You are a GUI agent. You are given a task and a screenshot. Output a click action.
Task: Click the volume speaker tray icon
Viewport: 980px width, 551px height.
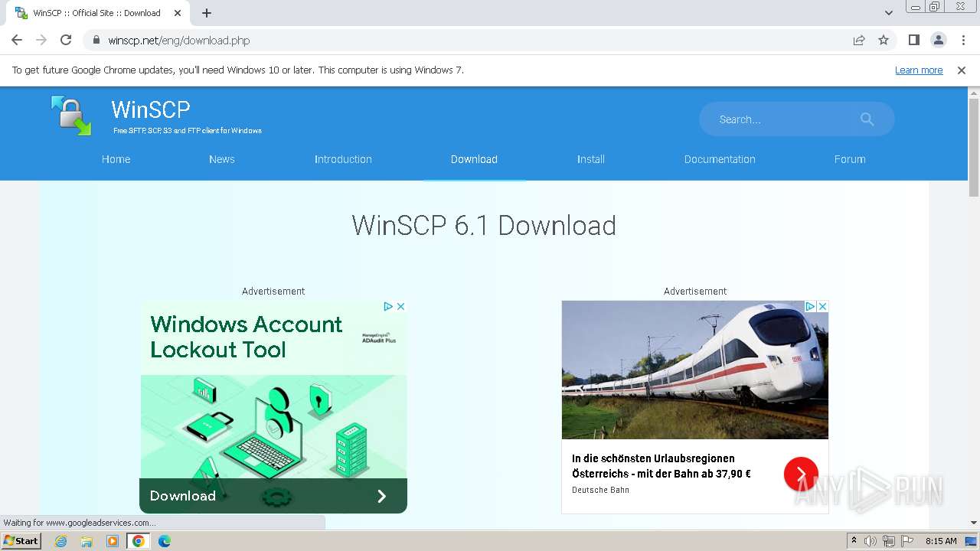tap(871, 541)
